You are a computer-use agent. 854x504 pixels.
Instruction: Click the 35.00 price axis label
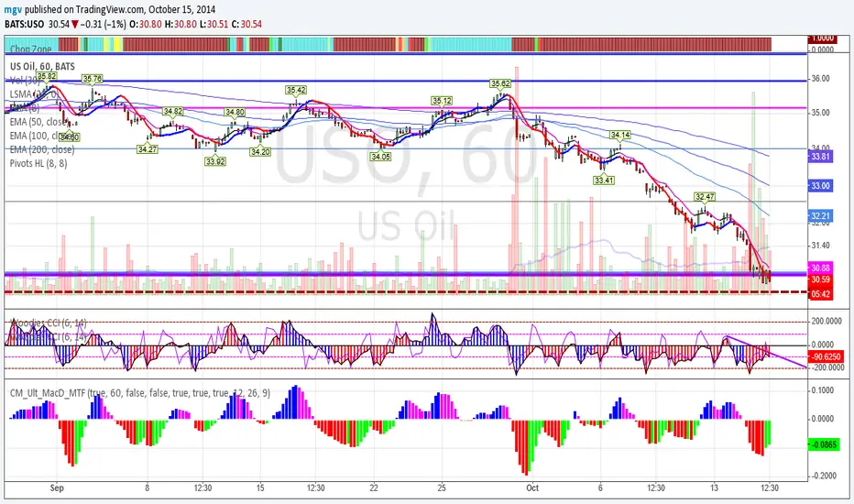point(820,113)
